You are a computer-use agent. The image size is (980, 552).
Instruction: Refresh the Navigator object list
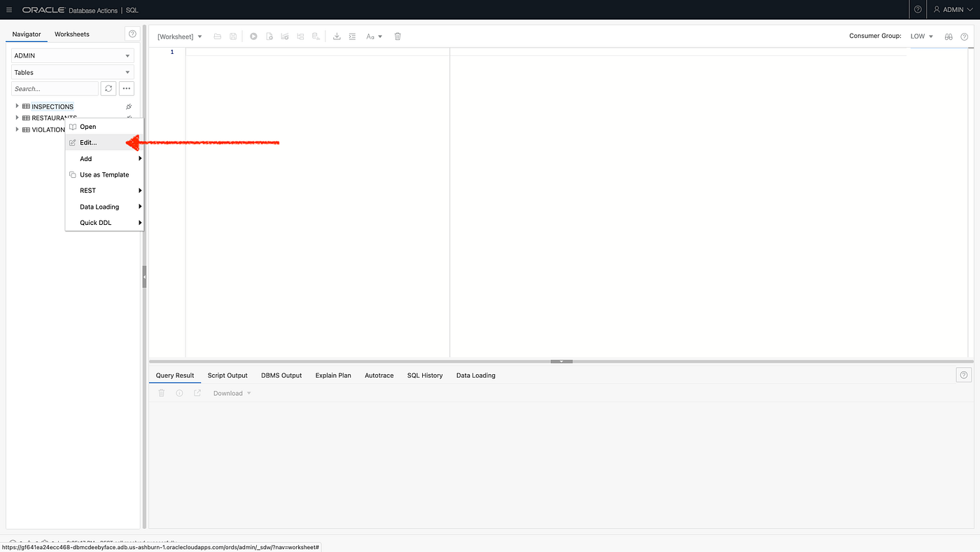tap(108, 89)
